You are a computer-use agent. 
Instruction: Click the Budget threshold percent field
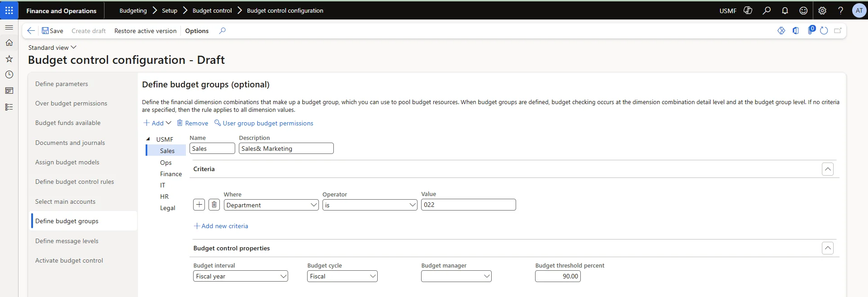pyautogui.click(x=558, y=276)
